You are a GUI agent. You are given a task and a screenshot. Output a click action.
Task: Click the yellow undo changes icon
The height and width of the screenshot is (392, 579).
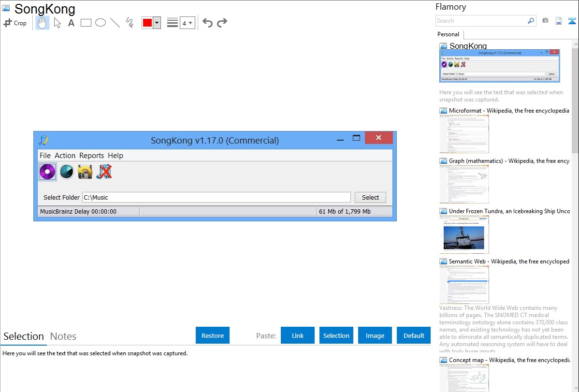point(85,172)
